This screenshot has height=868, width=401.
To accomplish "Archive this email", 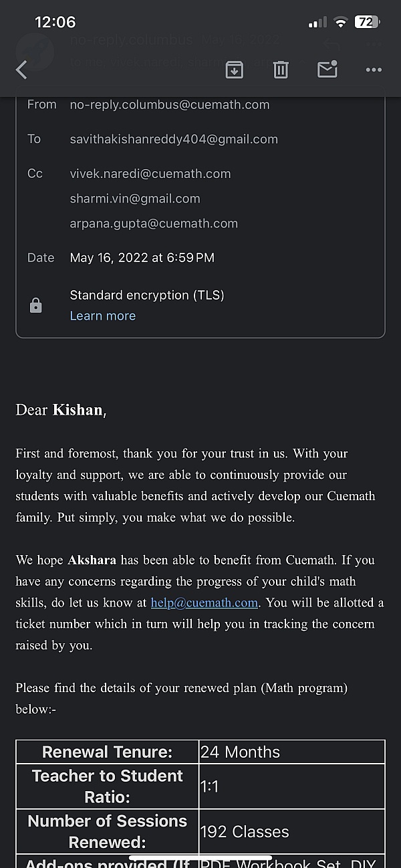I will pos(234,70).
